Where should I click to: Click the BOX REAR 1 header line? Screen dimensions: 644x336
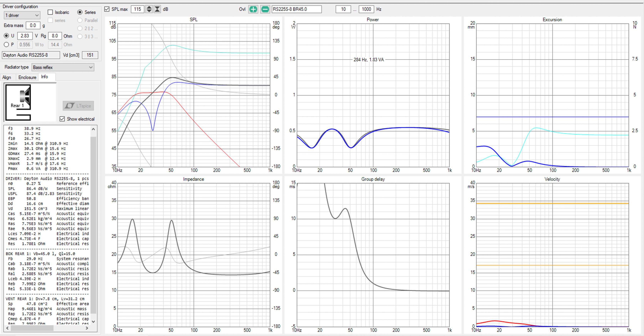(40, 254)
